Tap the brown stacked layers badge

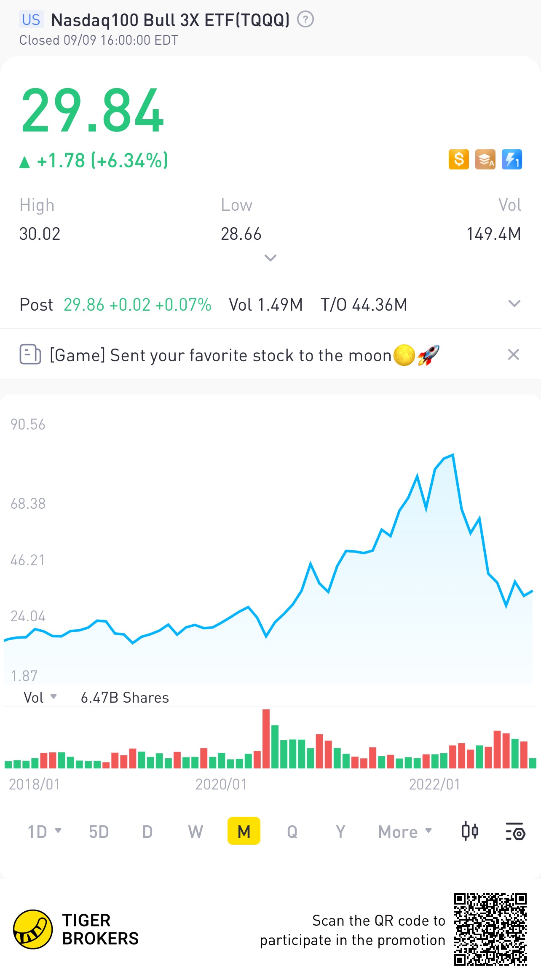pyautogui.click(x=485, y=160)
